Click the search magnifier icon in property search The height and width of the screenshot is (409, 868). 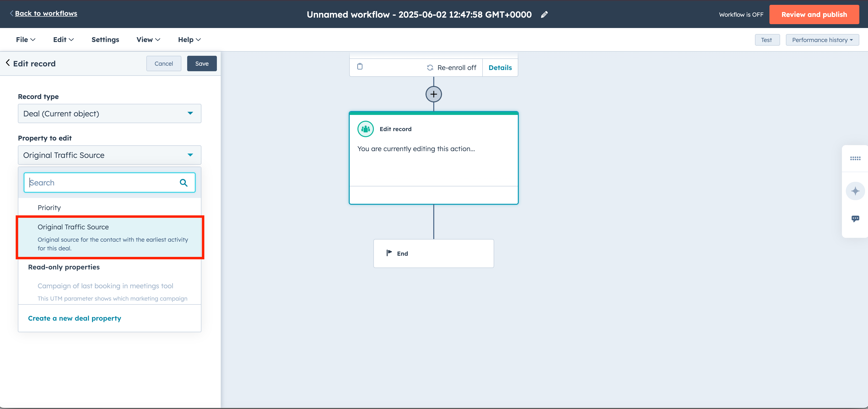pos(184,183)
